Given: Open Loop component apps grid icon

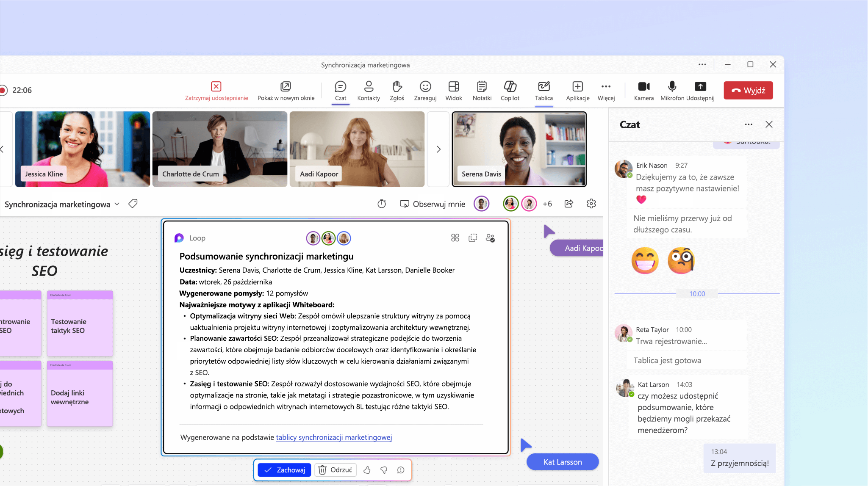Looking at the screenshot, I should click(455, 238).
